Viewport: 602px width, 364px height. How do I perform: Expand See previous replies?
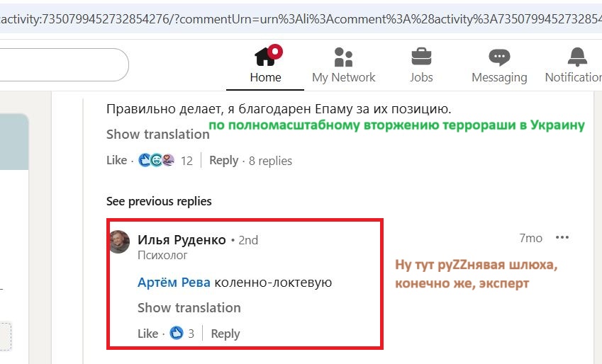pos(159,201)
